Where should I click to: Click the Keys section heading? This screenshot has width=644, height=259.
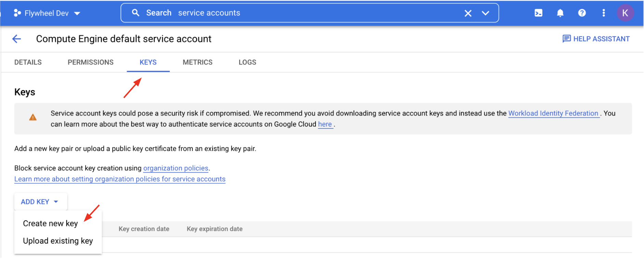click(x=25, y=92)
